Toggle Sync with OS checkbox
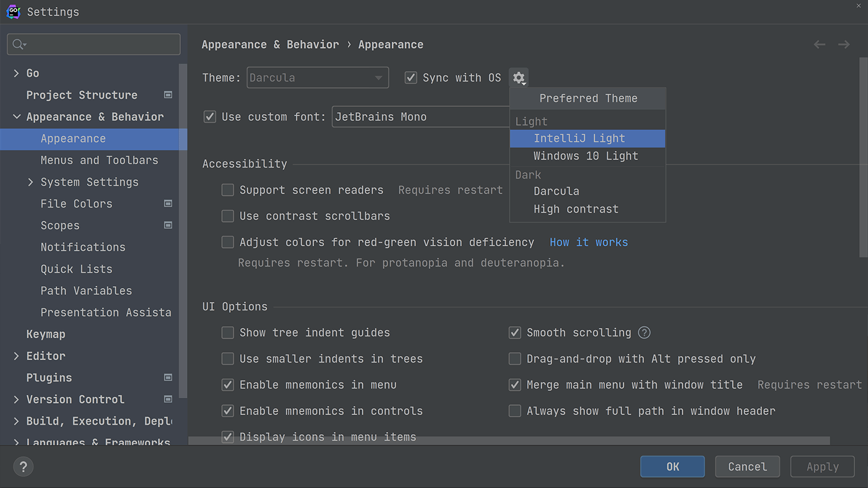868x488 pixels. pyautogui.click(x=411, y=77)
